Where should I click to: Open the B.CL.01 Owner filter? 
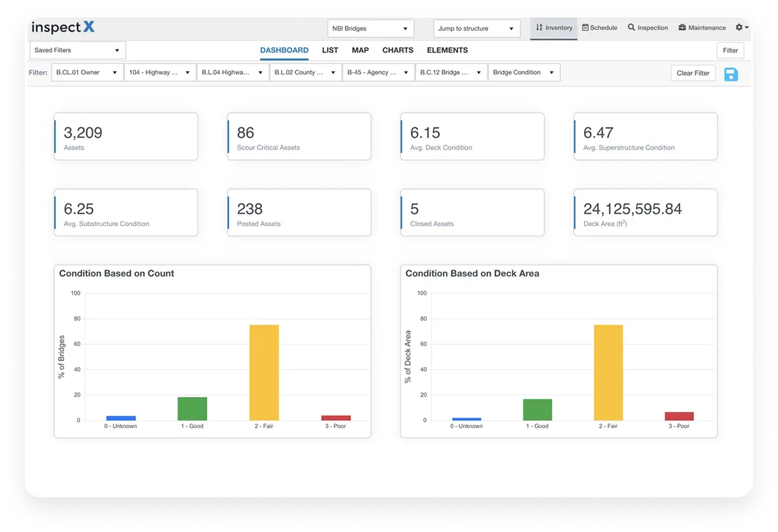86,72
